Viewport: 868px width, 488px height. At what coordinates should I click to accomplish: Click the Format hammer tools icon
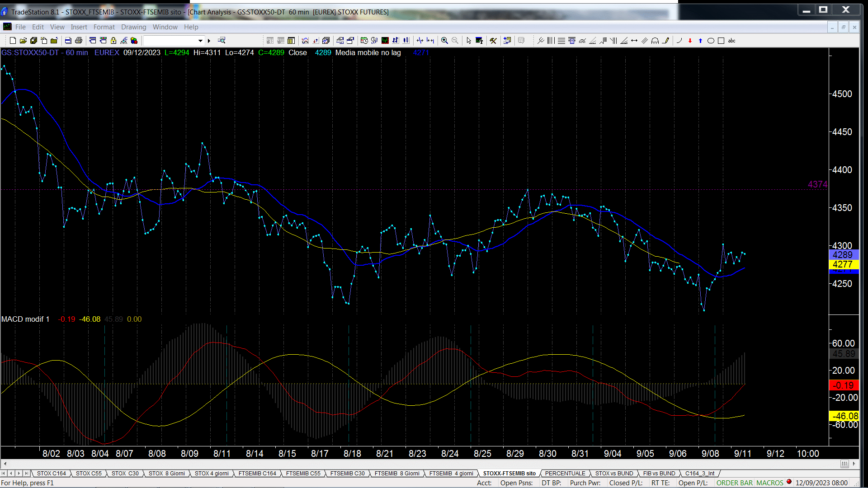click(493, 41)
